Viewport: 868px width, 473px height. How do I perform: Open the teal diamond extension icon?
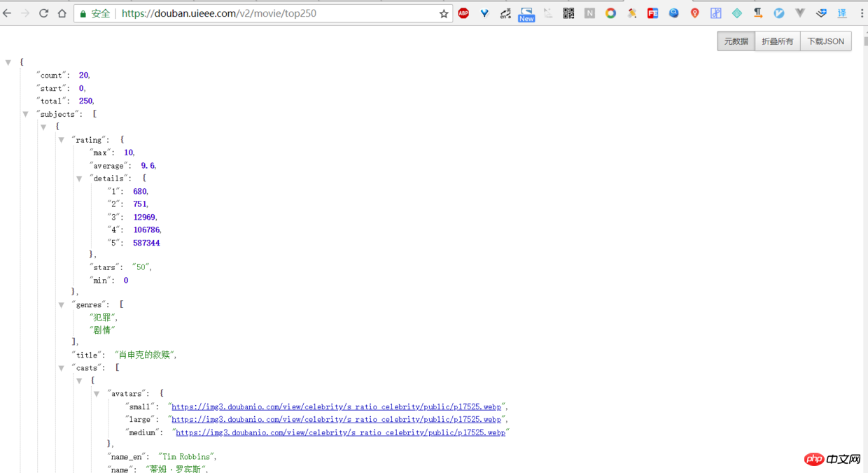737,13
